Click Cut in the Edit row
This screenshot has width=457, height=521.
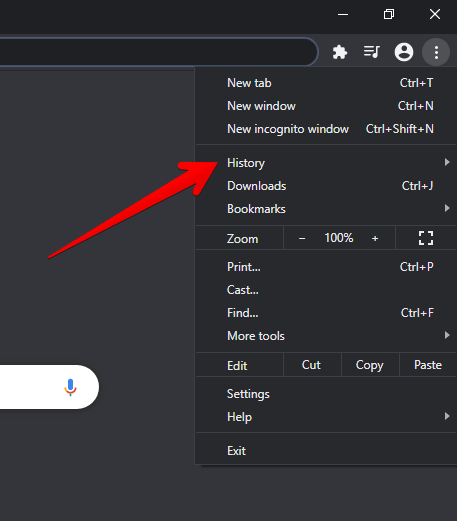pos(312,365)
